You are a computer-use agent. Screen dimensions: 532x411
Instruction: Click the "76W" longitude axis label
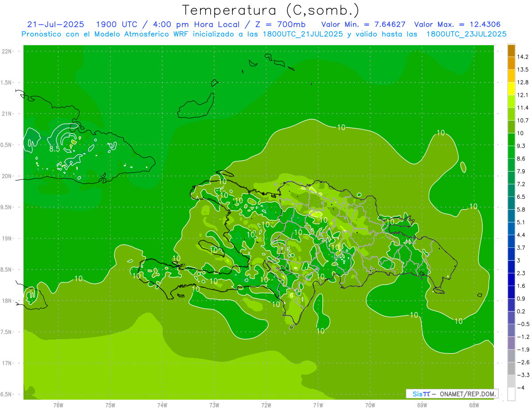click(x=59, y=405)
